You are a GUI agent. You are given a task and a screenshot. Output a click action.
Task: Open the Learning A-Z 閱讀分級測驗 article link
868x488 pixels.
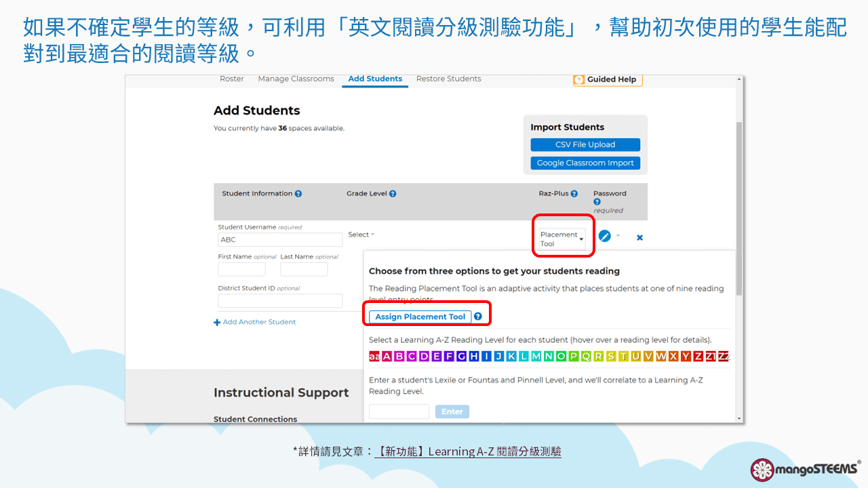[x=468, y=451]
